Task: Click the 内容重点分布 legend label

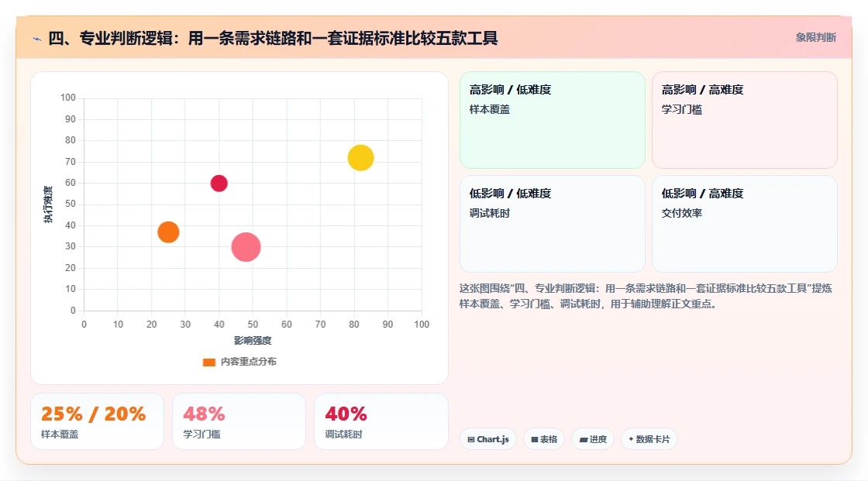Action: [x=248, y=362]
